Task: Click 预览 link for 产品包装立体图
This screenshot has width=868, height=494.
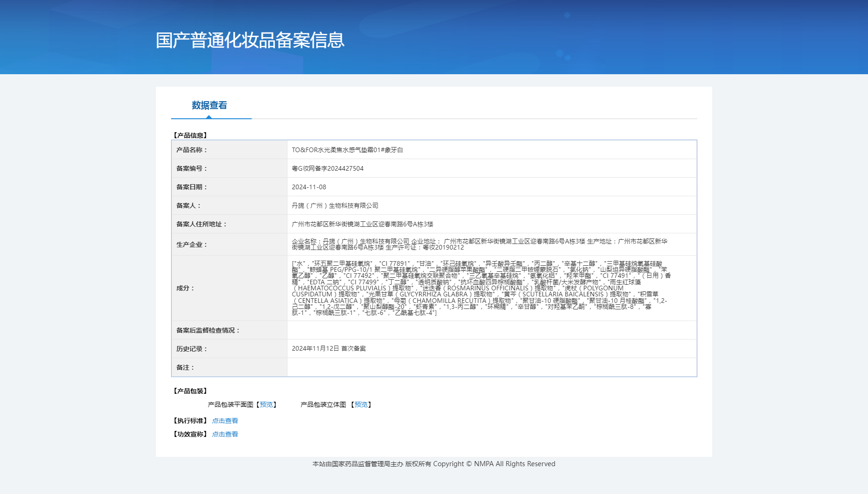Action: [x=361, y=405]
